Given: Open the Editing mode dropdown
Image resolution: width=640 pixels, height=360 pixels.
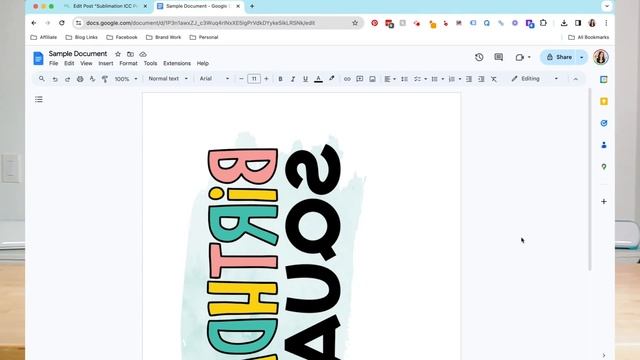Looking at the screenshot, I should click(534, 79).
